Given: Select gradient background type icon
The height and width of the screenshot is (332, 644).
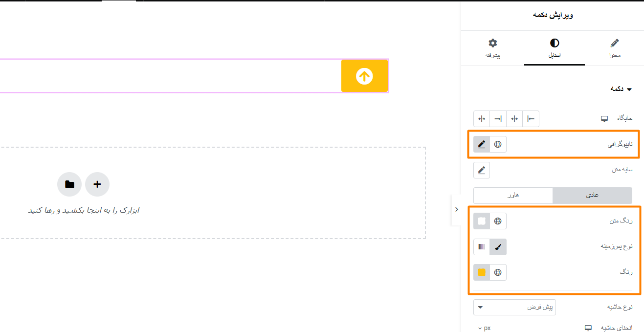Looking at the screenshot, I should pos(482,247).
